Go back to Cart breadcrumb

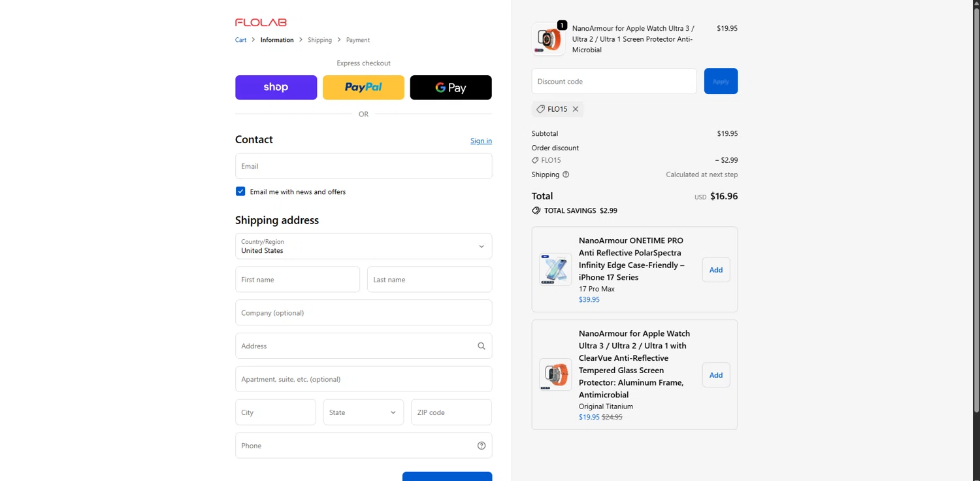click(241, 40)
